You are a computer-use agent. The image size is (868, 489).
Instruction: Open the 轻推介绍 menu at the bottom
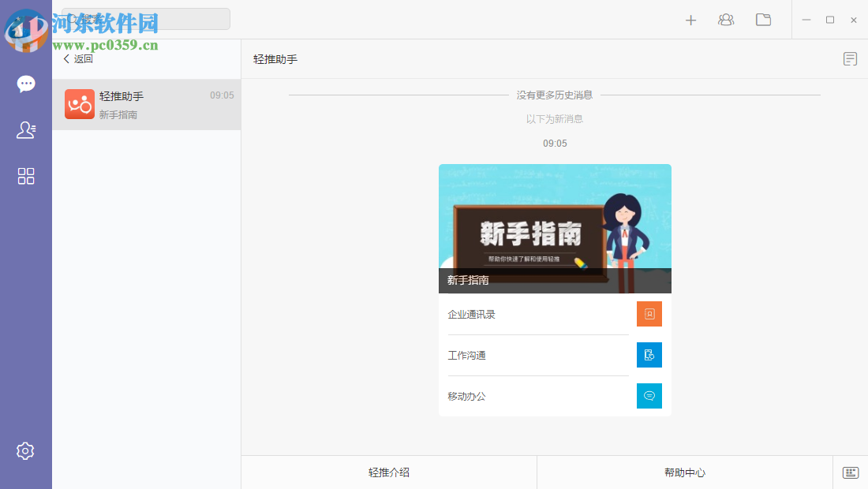point(388,472)
